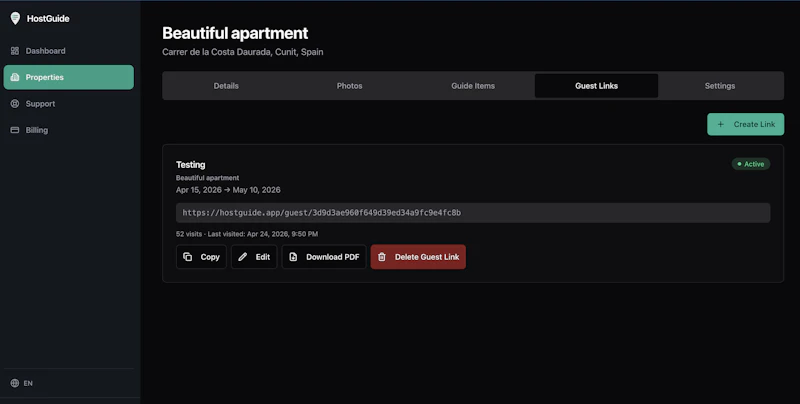This screenshot has height=404, width=800.
Task: Click the Active status badge
Action: (x=751, y=164)
